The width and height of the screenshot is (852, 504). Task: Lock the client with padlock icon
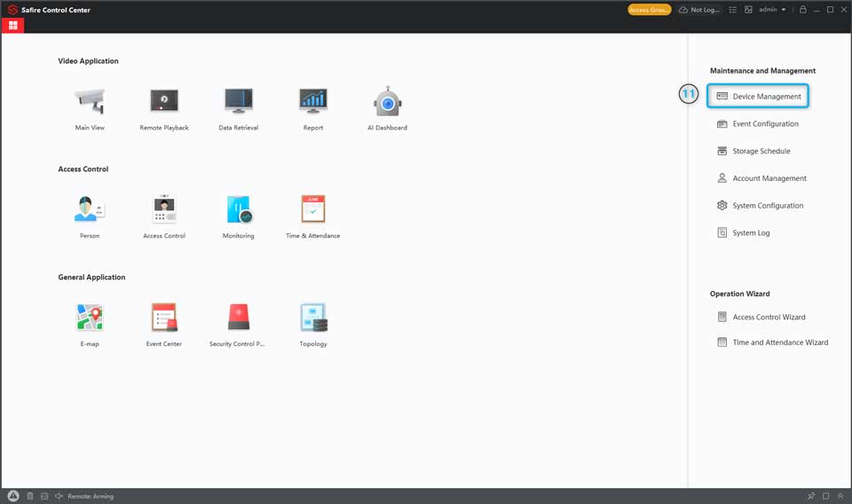point(803,10)
